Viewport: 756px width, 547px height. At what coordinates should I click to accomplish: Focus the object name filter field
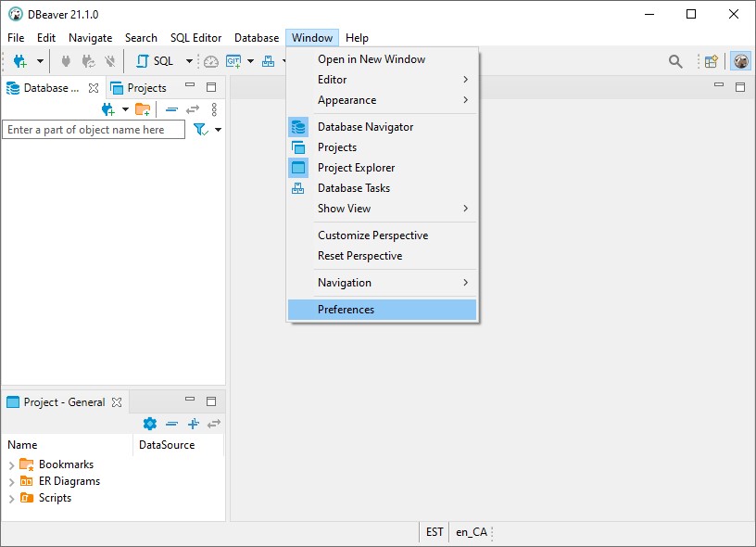(94, 130)
